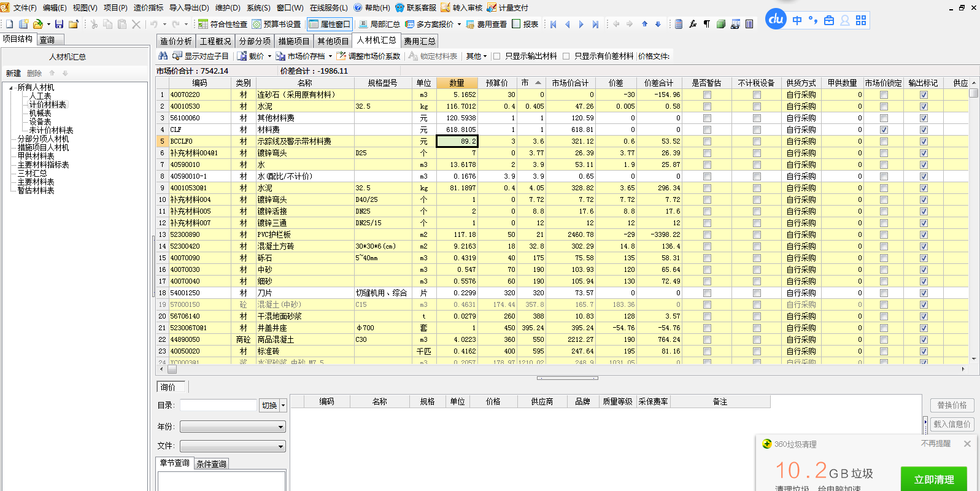Click the 切换 button

[269, 406]
